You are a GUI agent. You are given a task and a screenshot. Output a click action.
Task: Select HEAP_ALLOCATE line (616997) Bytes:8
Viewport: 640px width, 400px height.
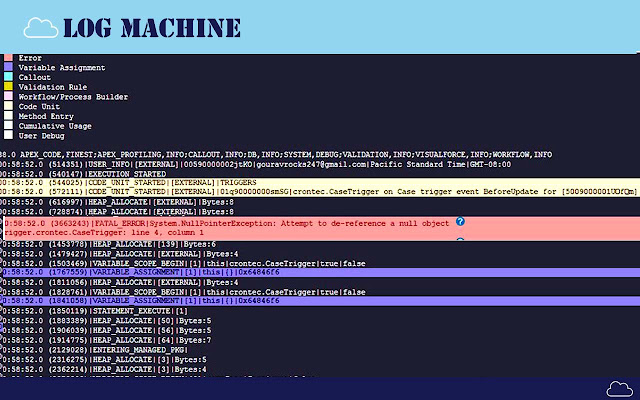point(117,202)
